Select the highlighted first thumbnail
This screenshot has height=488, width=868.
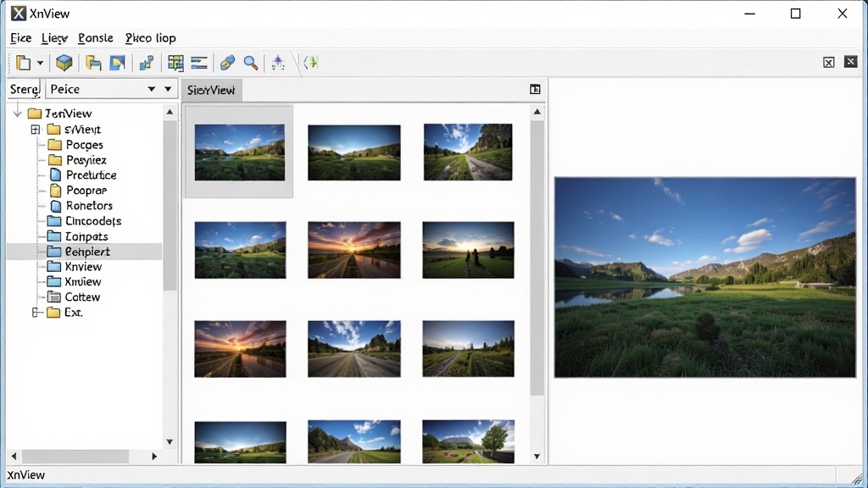tap(240, 152)
